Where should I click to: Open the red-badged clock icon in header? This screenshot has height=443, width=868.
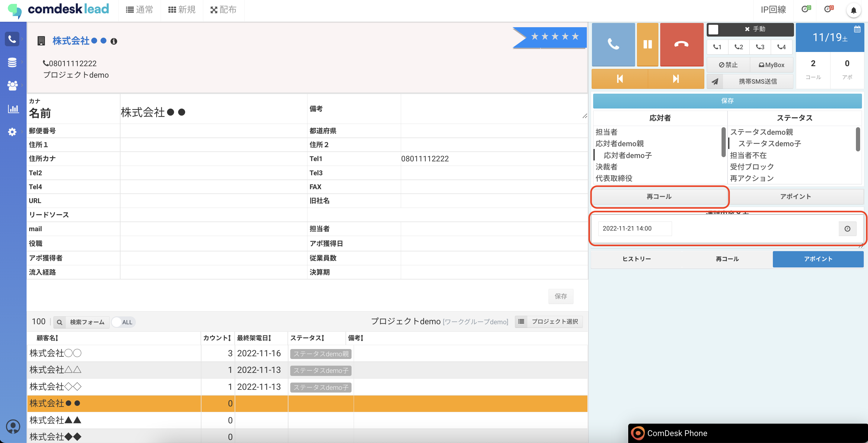pyautogui.click(x=828, y=9)
